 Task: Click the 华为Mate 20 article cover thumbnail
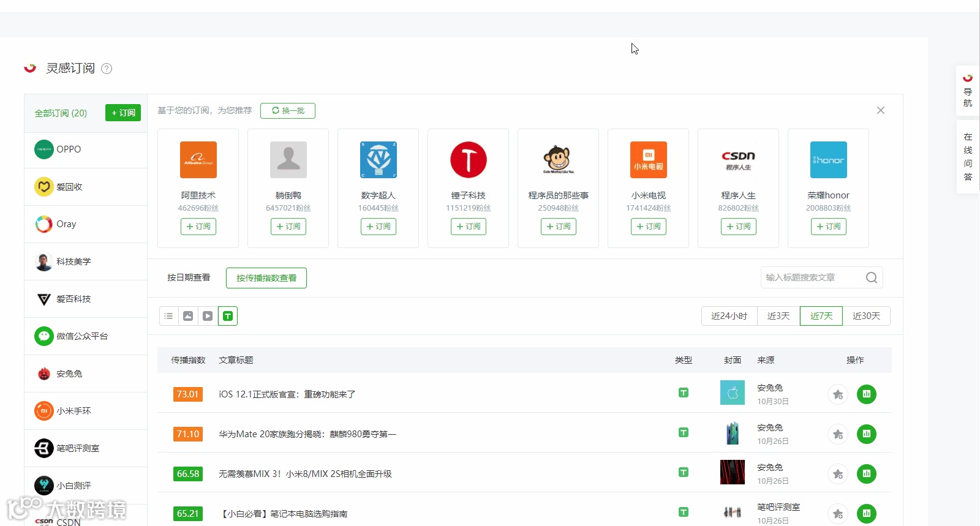[x=733, y=433]
